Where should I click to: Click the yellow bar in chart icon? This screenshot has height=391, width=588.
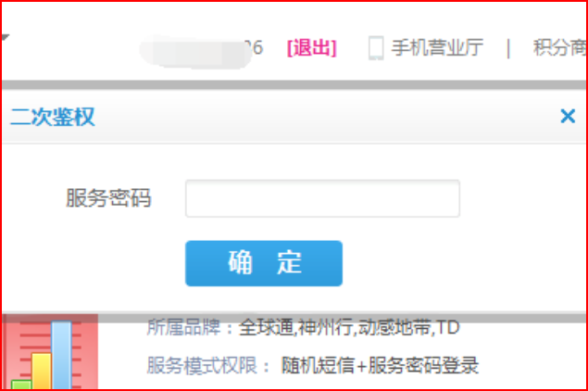[x=42, y=371]
